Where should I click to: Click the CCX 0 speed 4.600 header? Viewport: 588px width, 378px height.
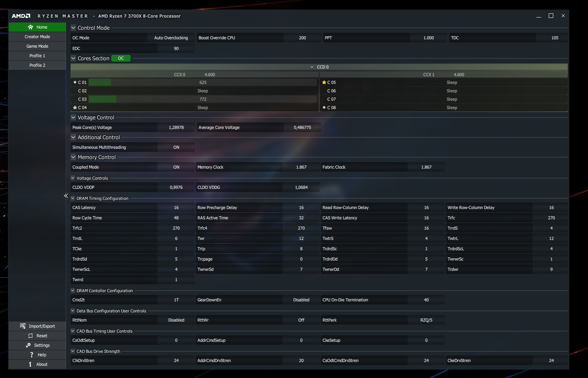pyautogui.click(x=210, y=75)
